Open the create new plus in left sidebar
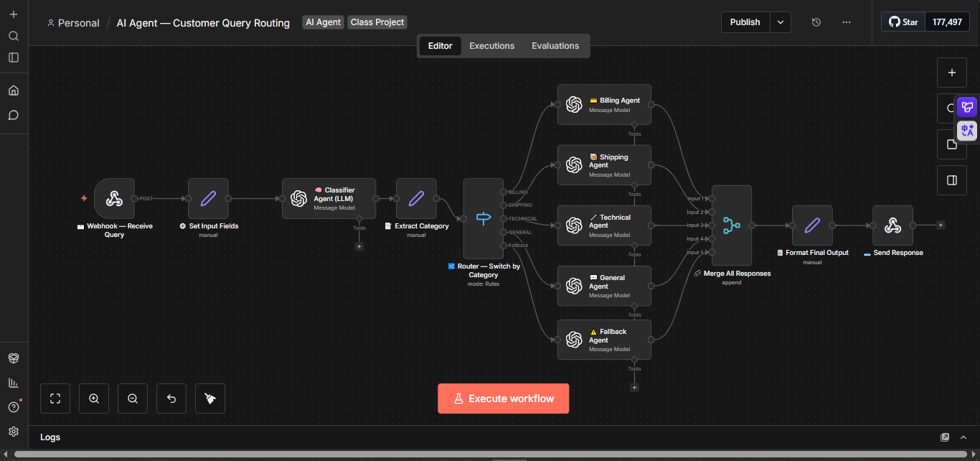The height and width of the screenshot is (461, 980). pos(14,14)
